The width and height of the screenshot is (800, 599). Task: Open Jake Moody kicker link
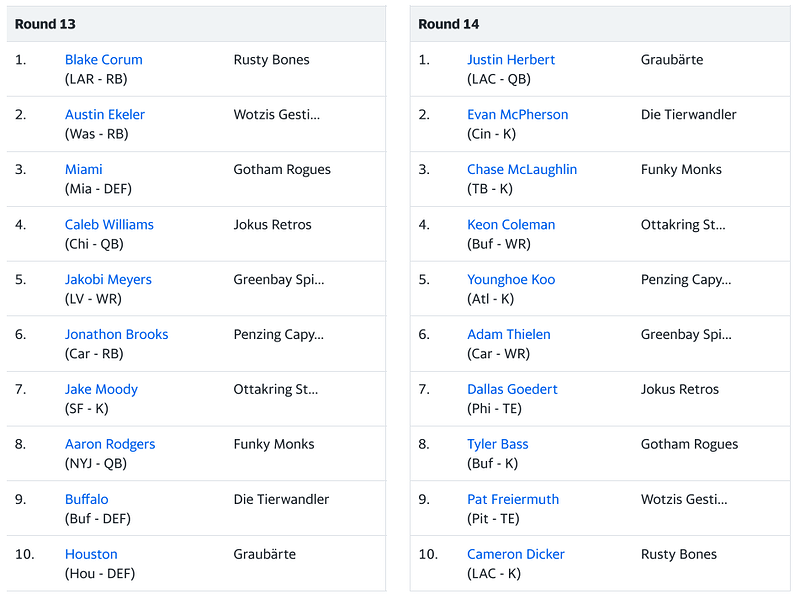[x=101, y=390]
